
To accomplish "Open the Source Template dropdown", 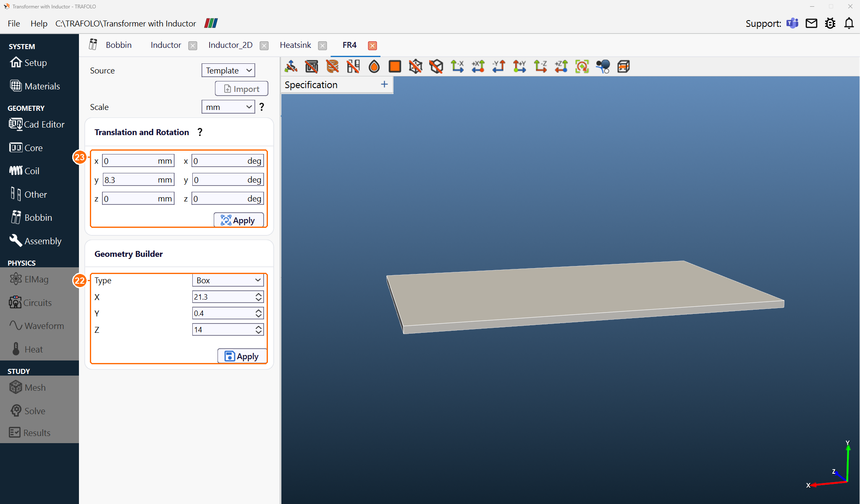I will click(228, 71).
